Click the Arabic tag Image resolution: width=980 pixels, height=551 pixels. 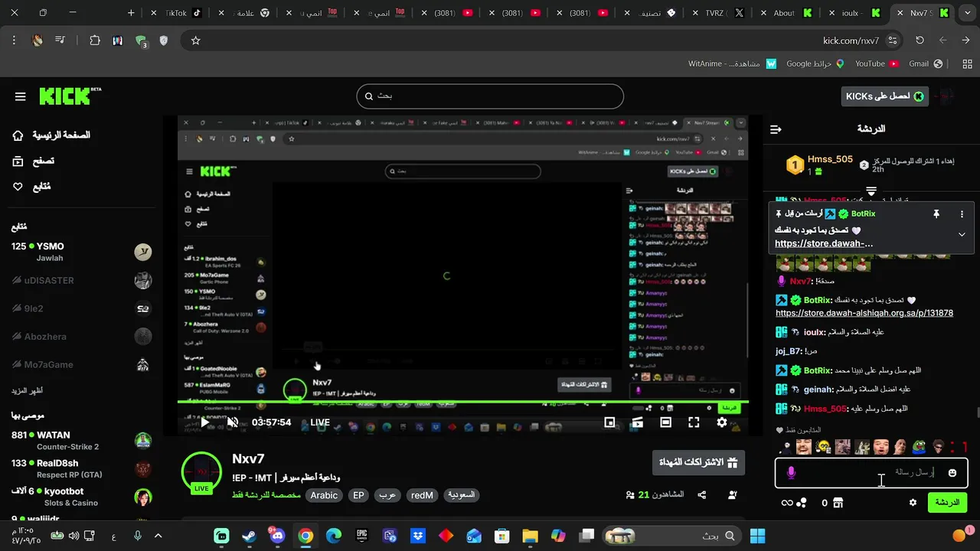pyautogui.click(x=324, y=495)
